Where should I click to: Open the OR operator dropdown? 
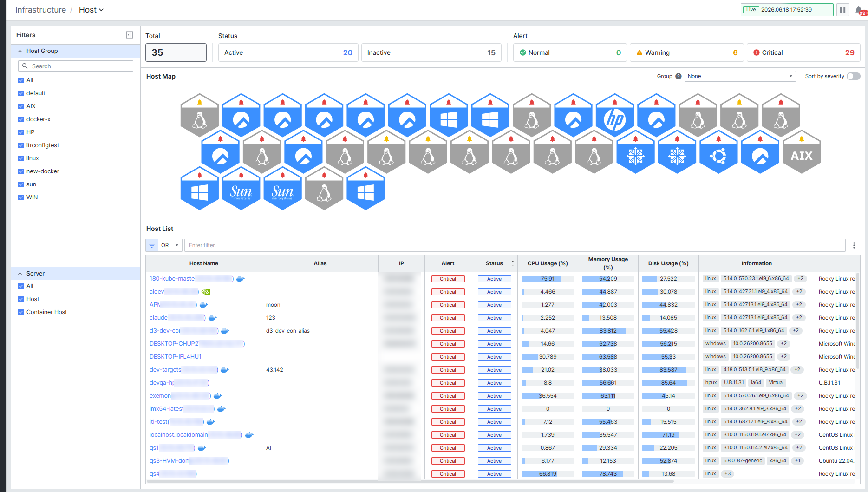coord(170,245)
